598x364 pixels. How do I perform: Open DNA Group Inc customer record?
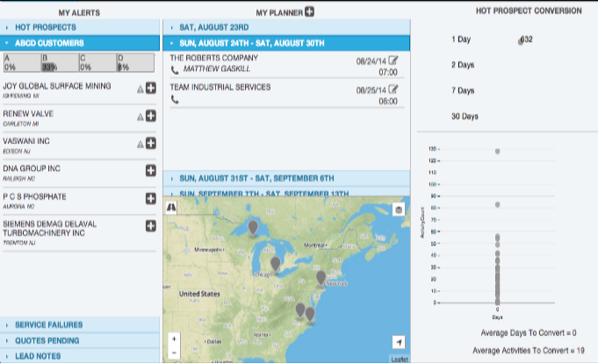[32, 168]
